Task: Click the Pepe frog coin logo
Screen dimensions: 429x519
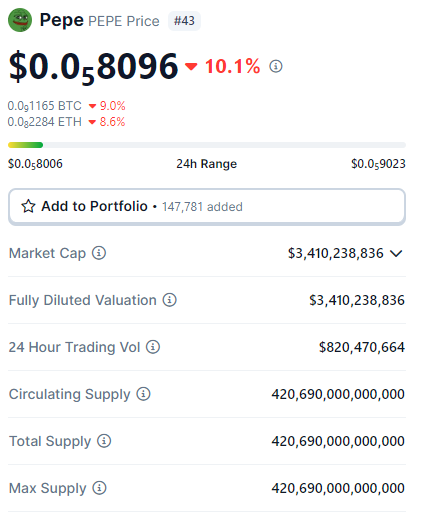Action: coord(20,20)
